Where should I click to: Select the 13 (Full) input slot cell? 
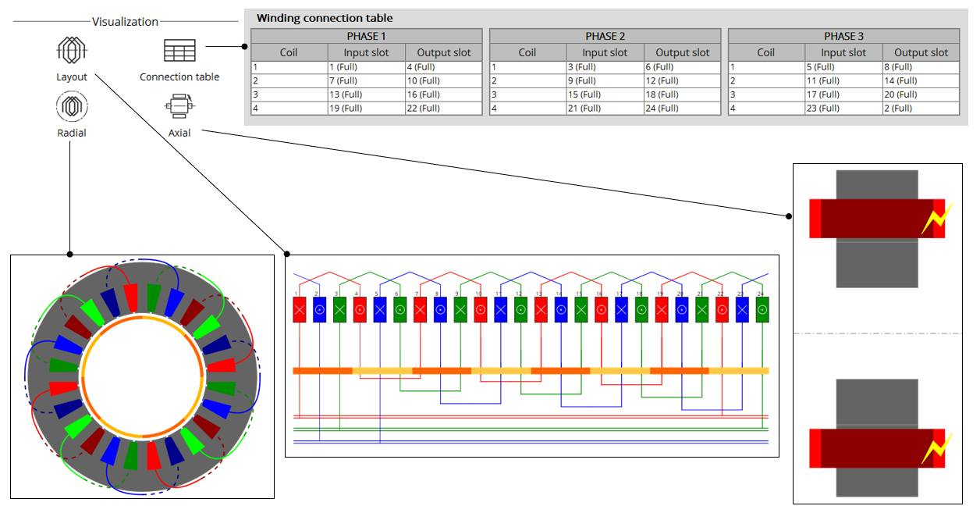tap(366, 94)
